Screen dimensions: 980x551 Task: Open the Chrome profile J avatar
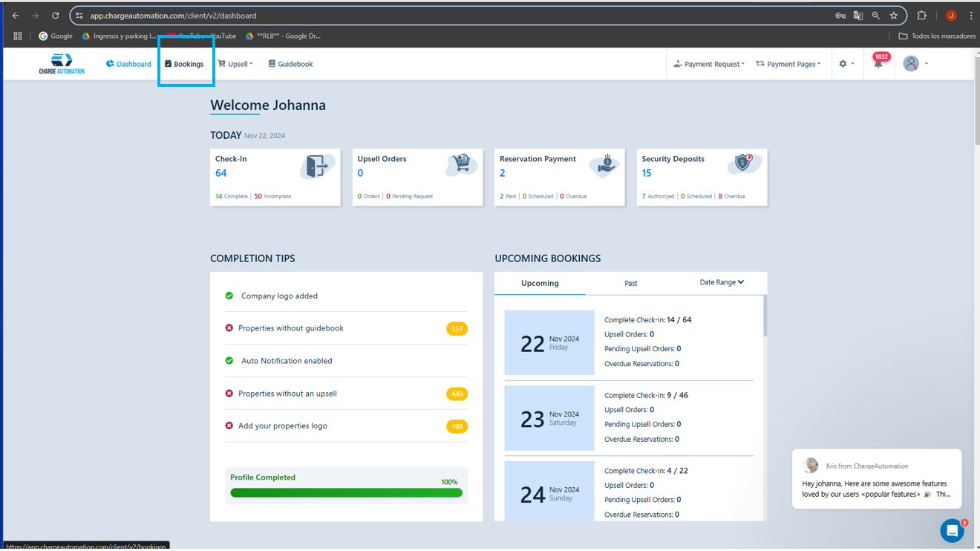point(951,16)
